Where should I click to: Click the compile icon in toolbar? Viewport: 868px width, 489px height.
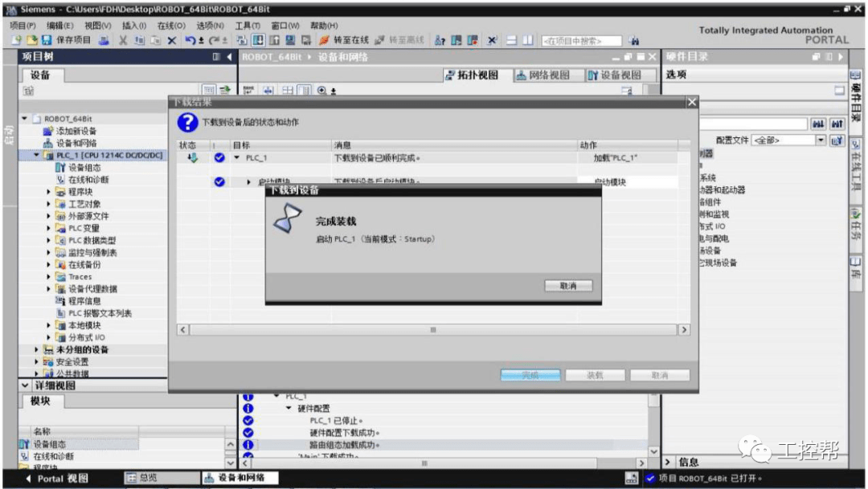[241, 40]
